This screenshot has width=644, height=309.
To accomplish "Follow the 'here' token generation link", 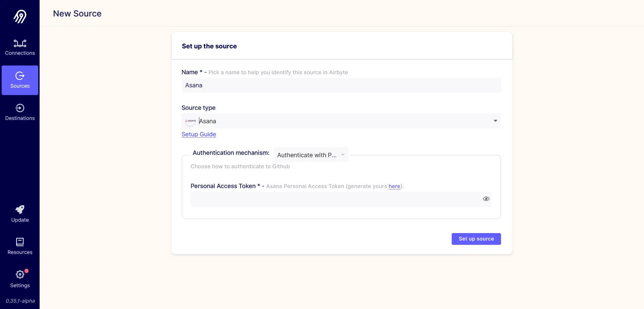I will pyautogui.click(x=394, y=186).
